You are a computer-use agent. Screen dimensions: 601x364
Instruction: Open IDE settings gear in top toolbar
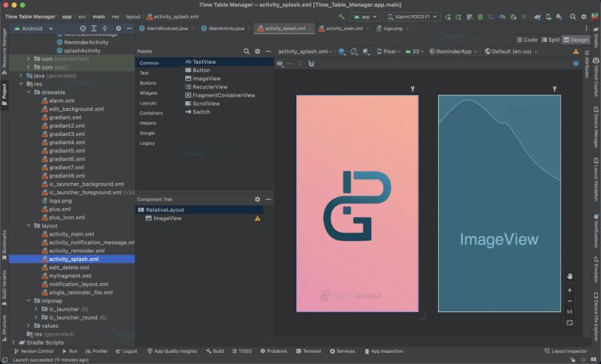pos(584,17)
